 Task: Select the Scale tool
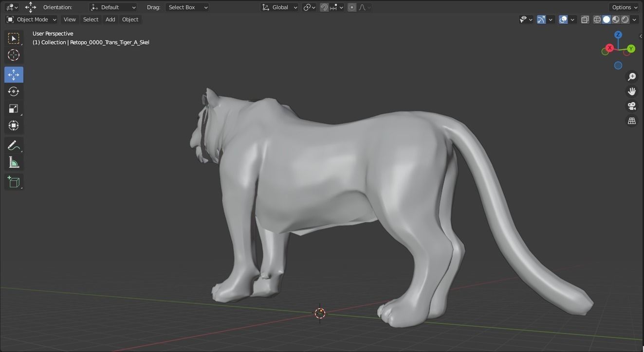click(14, 108)
